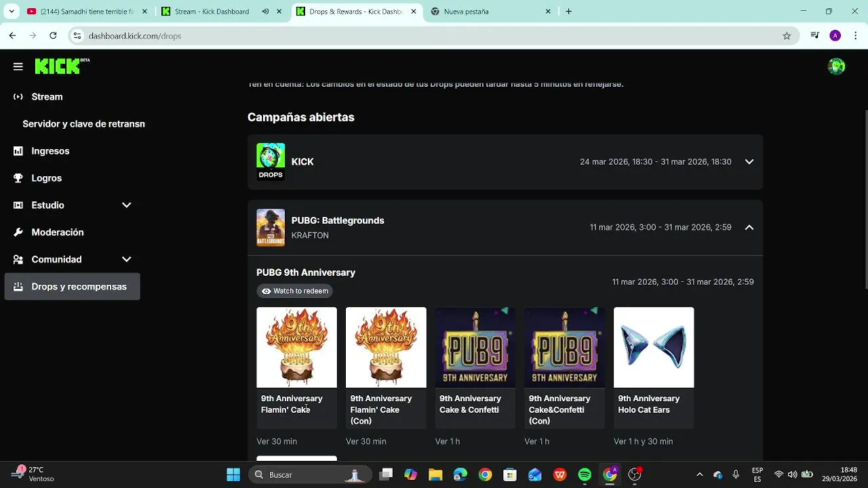The height and width of the screenshot is (488, 868).
Task: Click the microphone tray icon
Action: pos(736,475)
